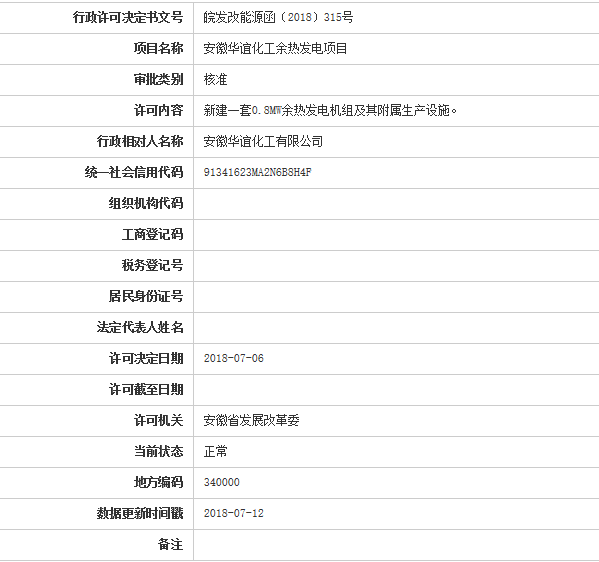Click the approval type value 核准
Viewport: 599px width, 562px height.
point(215,79)
